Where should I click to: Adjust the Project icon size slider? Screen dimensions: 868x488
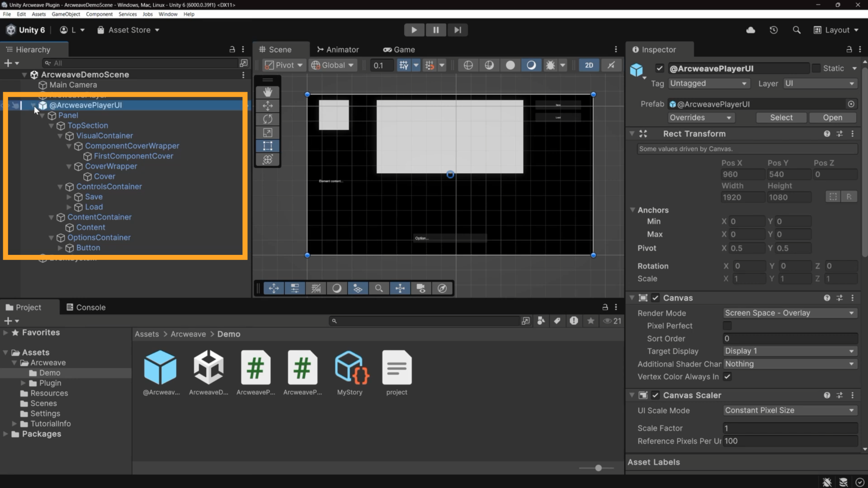[x=598, y=468]
